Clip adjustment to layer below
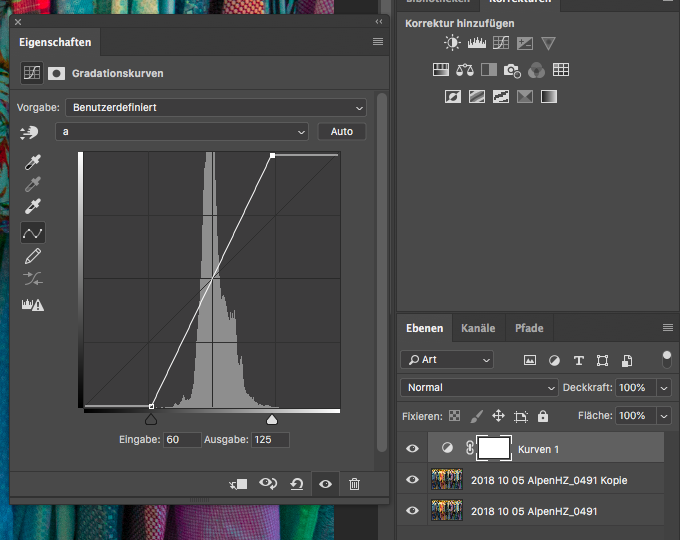The image size is (680, 540). (x=238, y=484)
